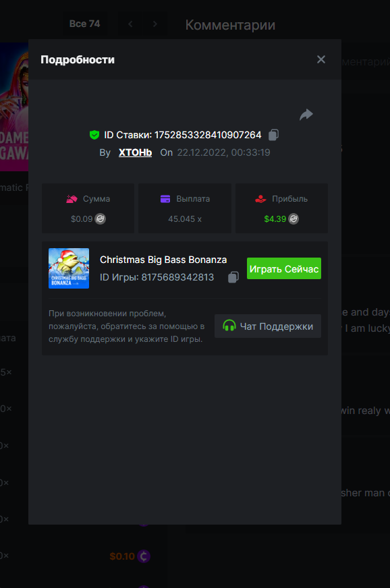The image size is (390, 588).
Task: Click the Christmas Big Bass Bonanza title
Action: pos(163,260)
